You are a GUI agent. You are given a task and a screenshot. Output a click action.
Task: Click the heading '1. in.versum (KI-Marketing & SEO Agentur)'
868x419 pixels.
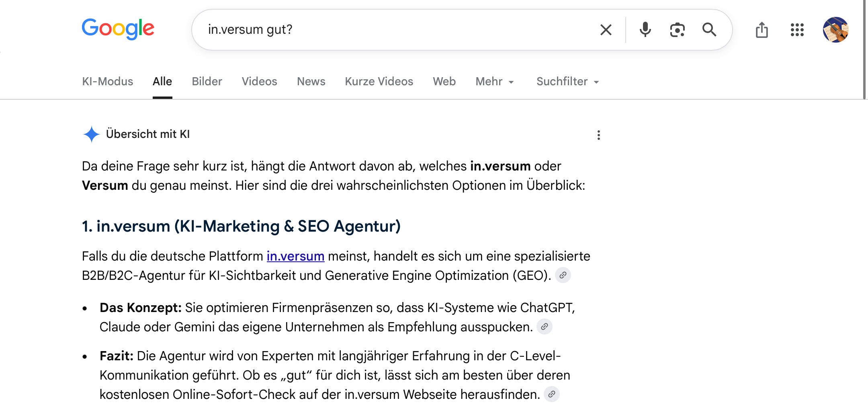coord(241,226)
